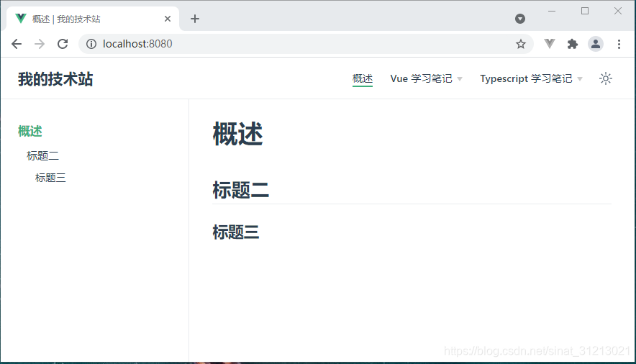This screenshot has height=364, width=636.
Task: View site information icon in address bar
Action: pos(91,44)
